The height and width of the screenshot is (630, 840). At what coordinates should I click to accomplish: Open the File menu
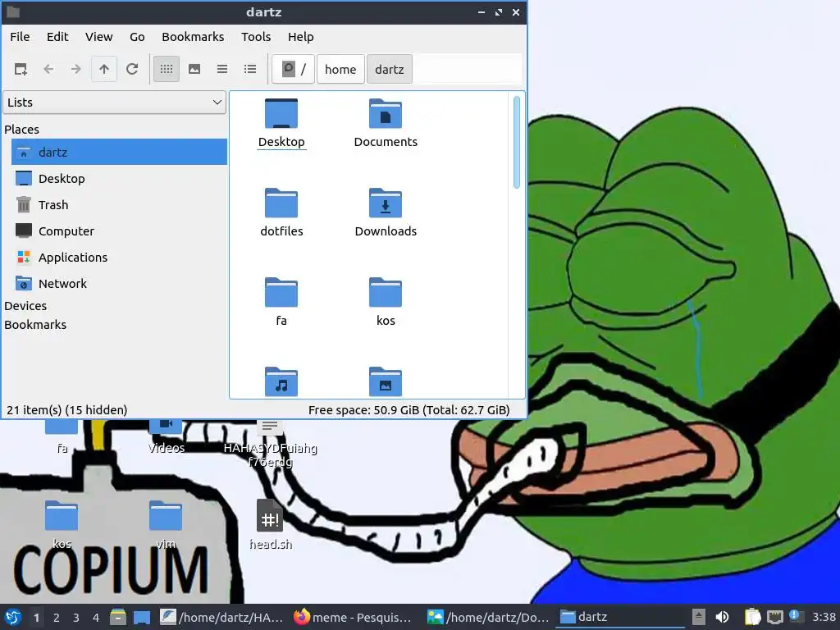(x=20, y=37)
